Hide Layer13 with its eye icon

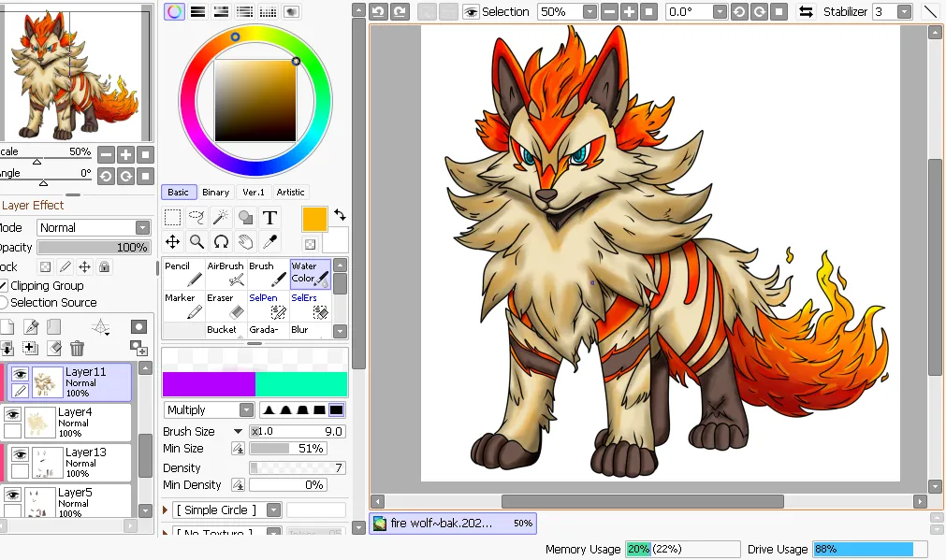coord(20,454)
